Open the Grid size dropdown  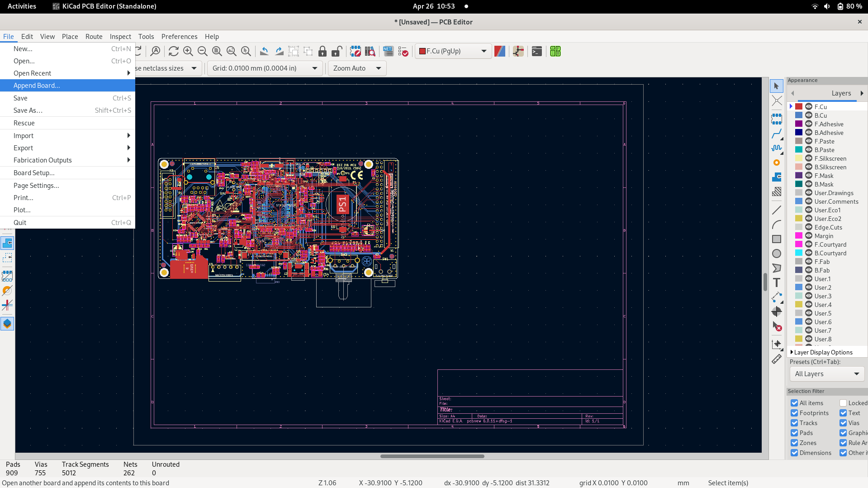pos(265,68)
